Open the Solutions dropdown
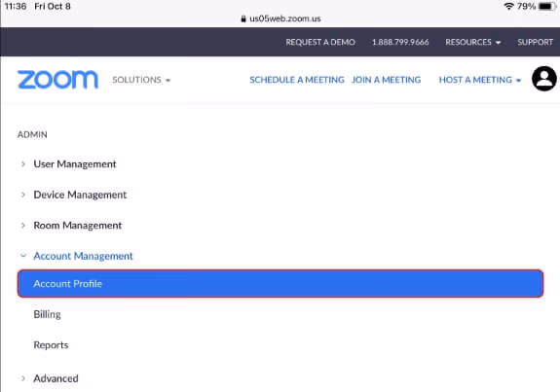Screen dimensions: 560x392 pos(141,80)
